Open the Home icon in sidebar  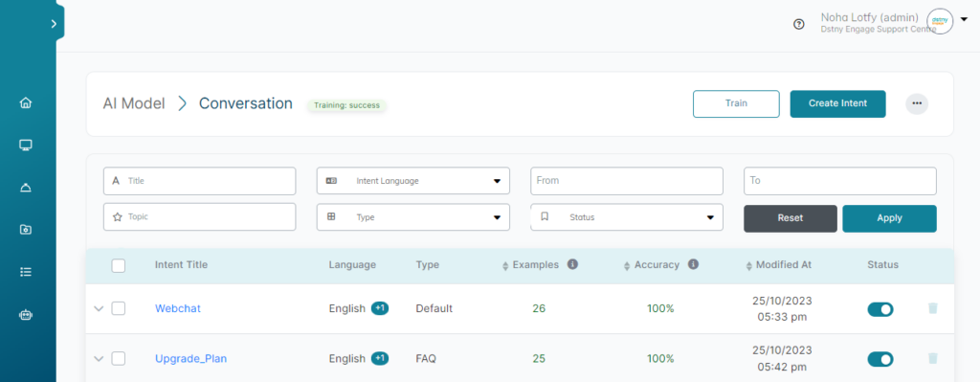click(x=26, y=102)
